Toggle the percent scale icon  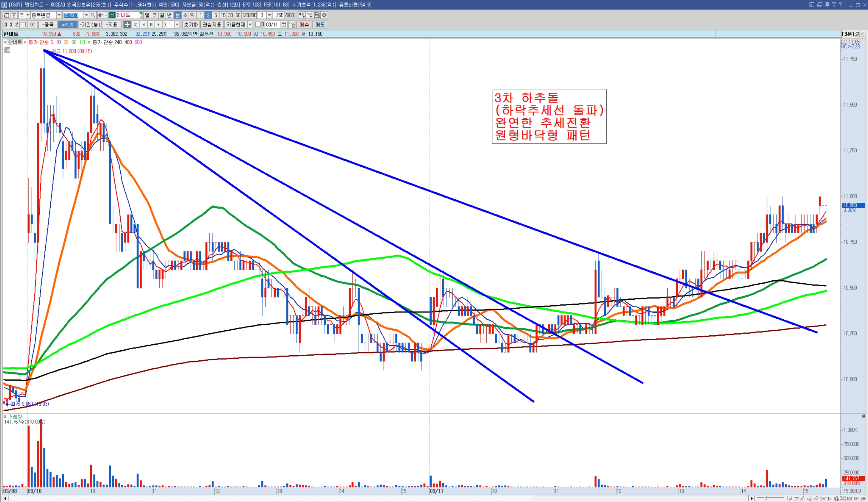(x=135, y=24)
